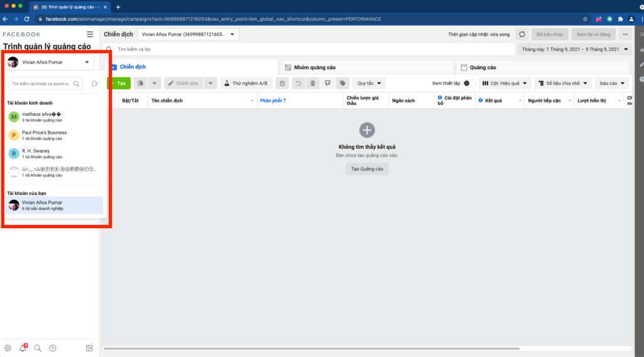
Task: Select Paul Price's Business account
Action: (54, 135)
